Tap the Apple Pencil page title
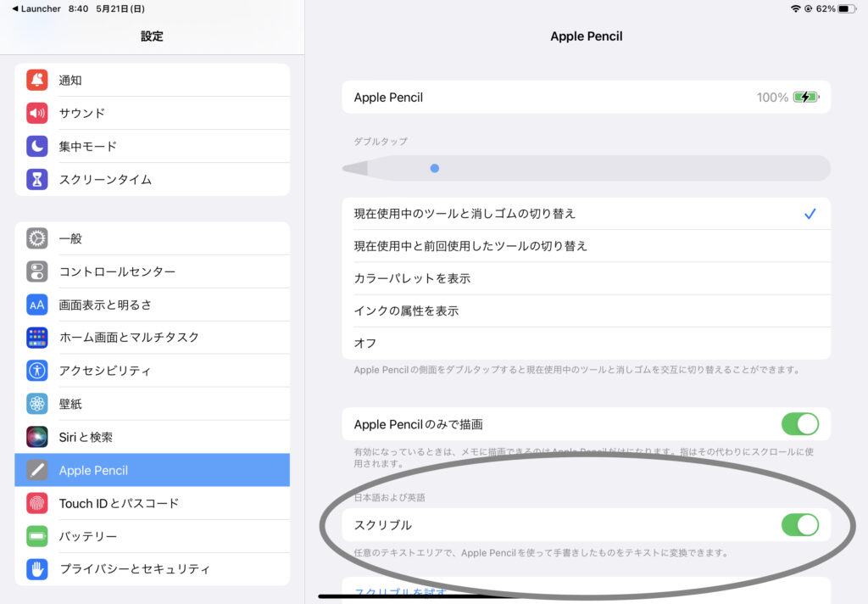 click(x=587, y=36)
